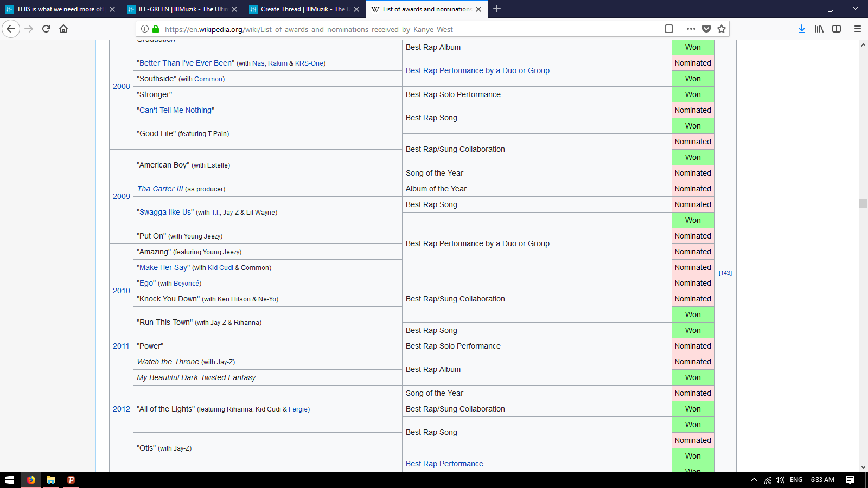Open "Swagga like Us" link
This screenshot has width=868, height=488.
point(165,212)
